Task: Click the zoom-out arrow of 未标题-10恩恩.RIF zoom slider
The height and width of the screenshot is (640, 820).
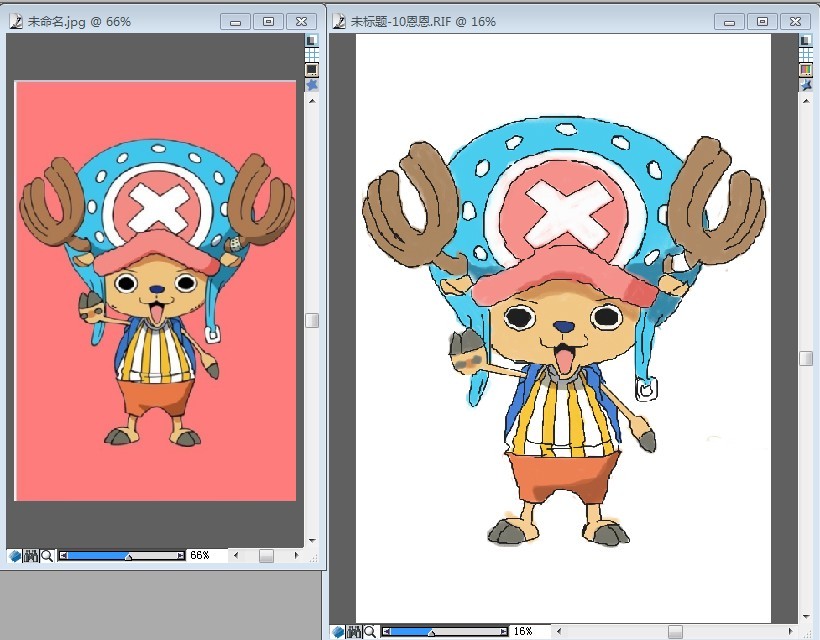Action: 386,632
